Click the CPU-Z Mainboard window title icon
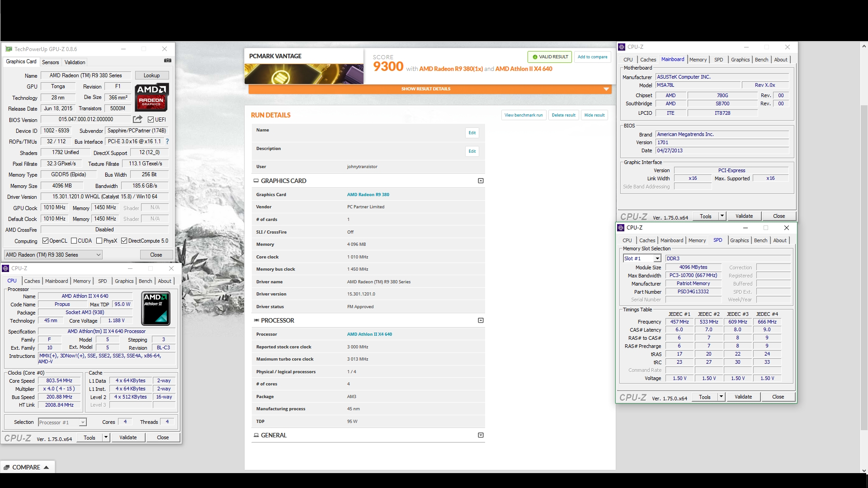 pyautogui.click(x=622, y=47)
